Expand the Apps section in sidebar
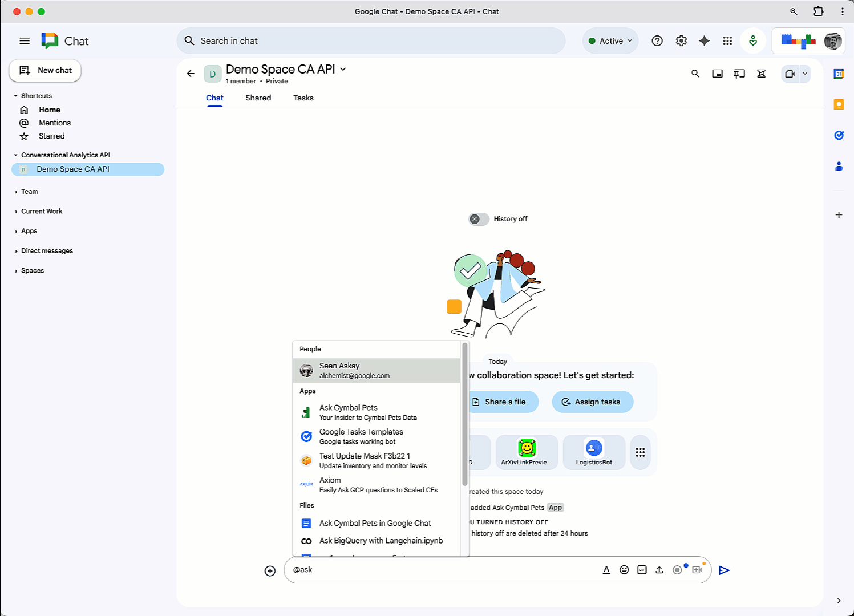This screenshot has height=616, width=854. pyautogui.click(x=15, y=232)
